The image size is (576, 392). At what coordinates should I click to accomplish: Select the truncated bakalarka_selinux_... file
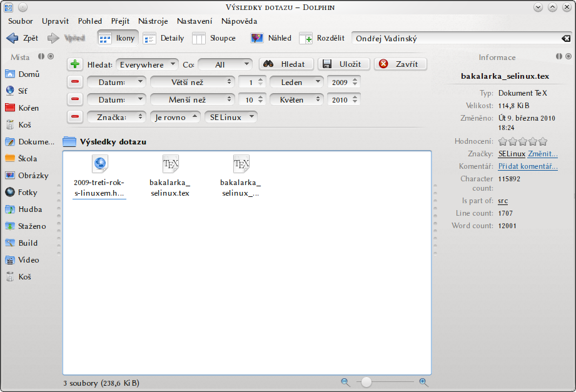241,177
